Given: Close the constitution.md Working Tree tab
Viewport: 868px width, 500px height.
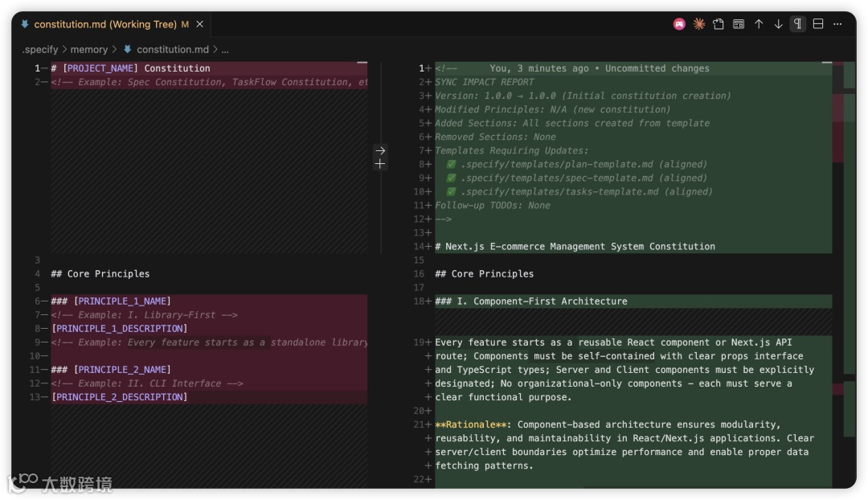Looking at the screenshot, I should 200,24.
